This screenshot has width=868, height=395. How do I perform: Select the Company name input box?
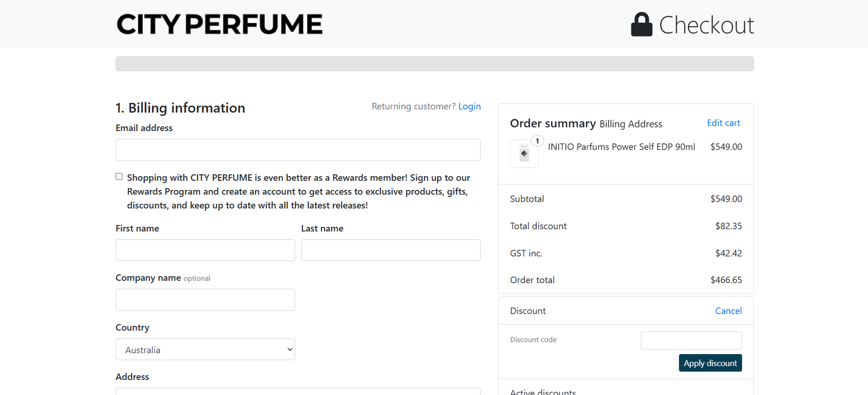[x=205, y=299]
